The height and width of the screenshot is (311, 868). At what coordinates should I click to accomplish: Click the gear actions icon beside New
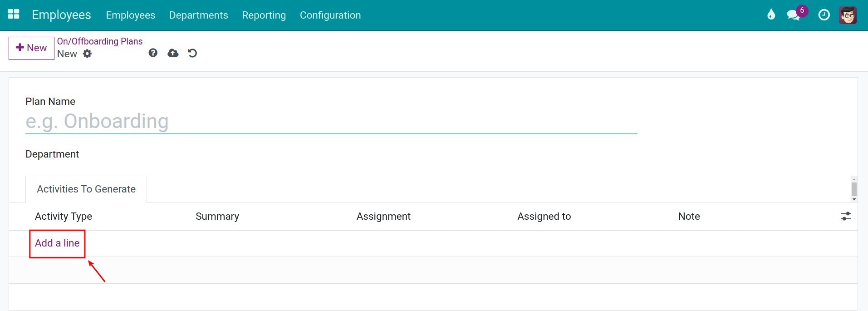87,54
